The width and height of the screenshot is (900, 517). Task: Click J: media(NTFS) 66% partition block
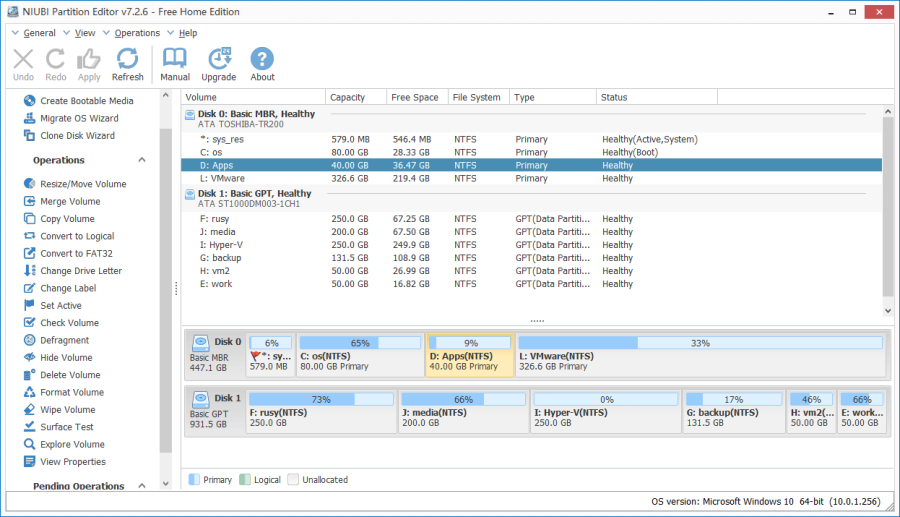coord(463,411)
